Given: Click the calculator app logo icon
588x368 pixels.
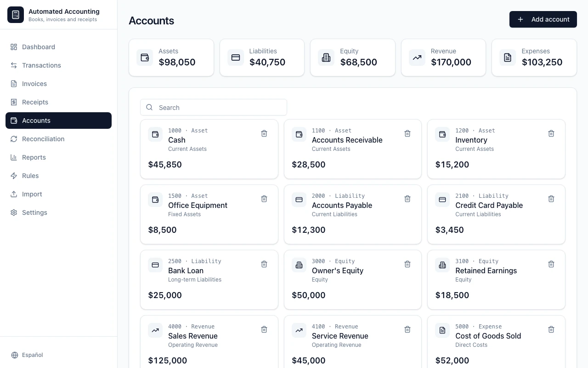Looking at the screenshot, I should 16,15.
